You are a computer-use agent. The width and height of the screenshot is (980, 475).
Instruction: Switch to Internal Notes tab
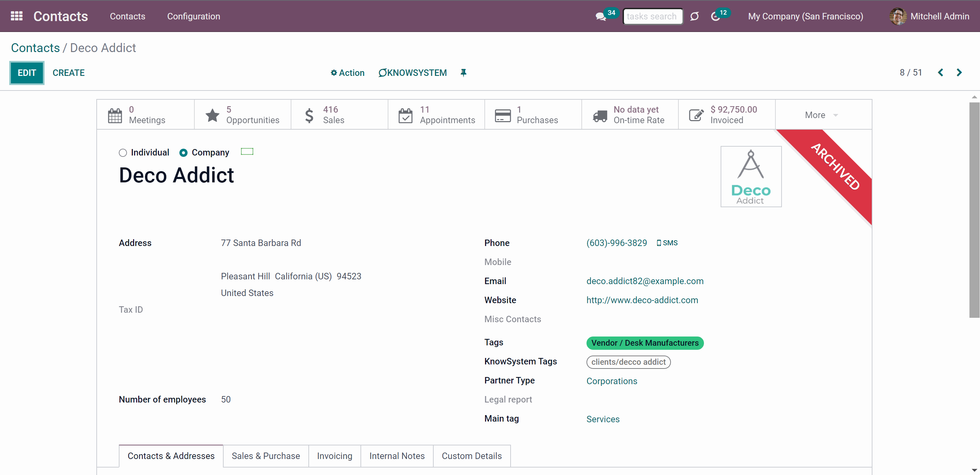pyautogui.click(x=397, y=456)
